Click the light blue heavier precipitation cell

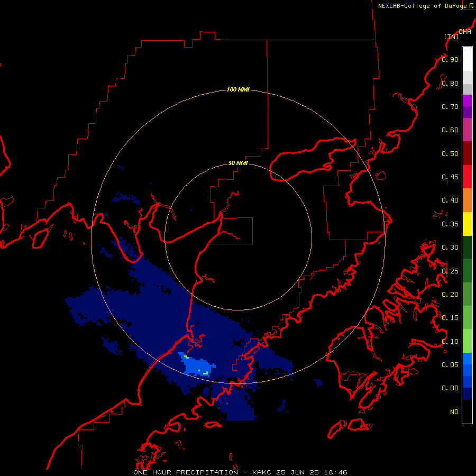pyautogui.click(x=197, y=366)
